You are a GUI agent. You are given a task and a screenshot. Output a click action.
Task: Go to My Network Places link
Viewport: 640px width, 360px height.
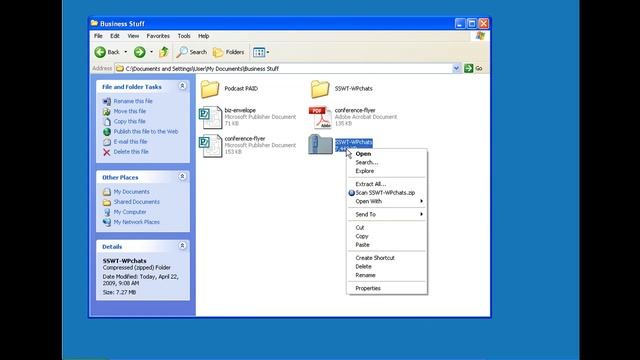tap(136, 222)
